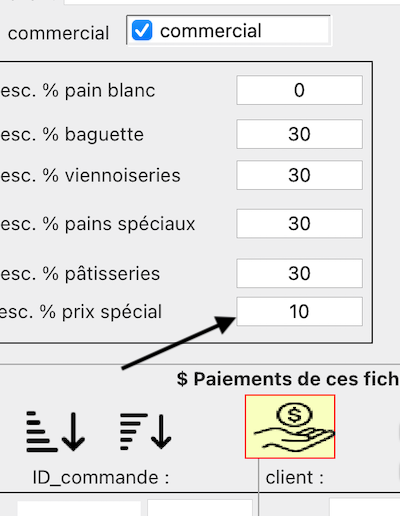Viewport: 400px width, 516px height.
Task: Click the ID_commande column label
Action: (x=101, y=477)
